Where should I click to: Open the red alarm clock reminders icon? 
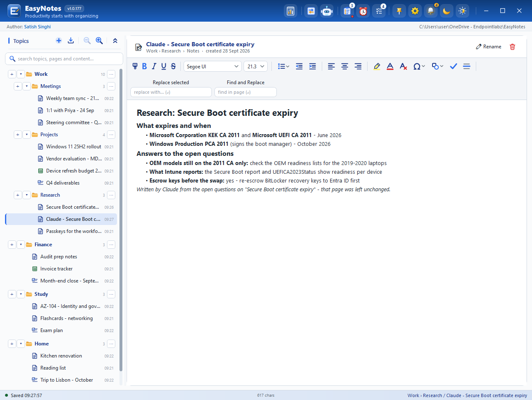tap(363, 11)
